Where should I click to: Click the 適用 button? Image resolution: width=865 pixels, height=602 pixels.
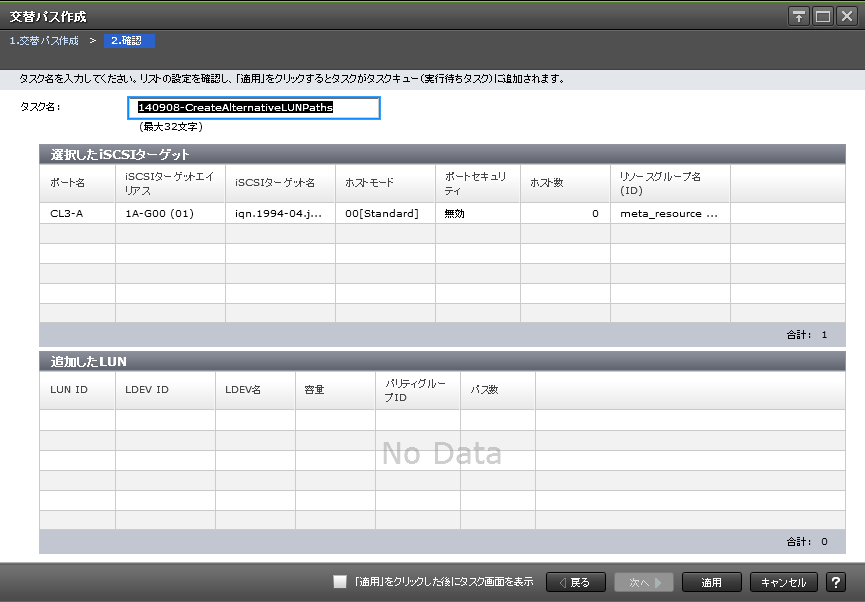pyautogui.click(x=711, y=582)
